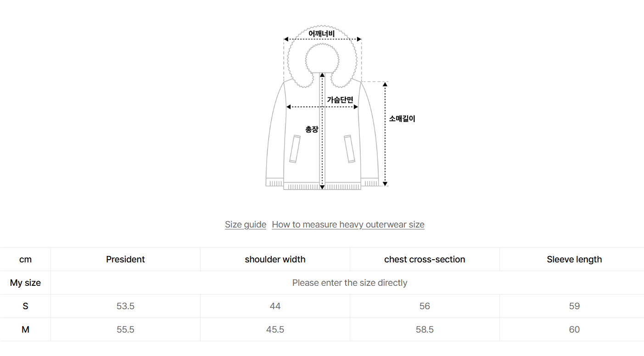Image resolution: width=644 pixels, height=356 pixels.
Task: Select the 58.5 chest cross-section value
Action: coord(425,329)
